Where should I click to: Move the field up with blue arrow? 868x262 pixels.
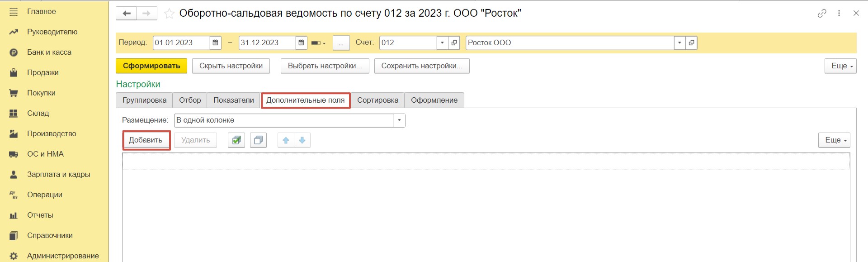coord(286,140)
